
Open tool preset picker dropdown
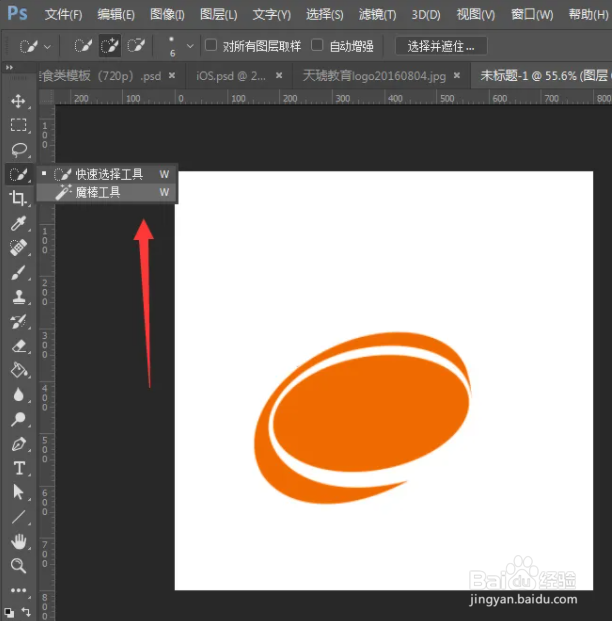(x=47, y=47)
